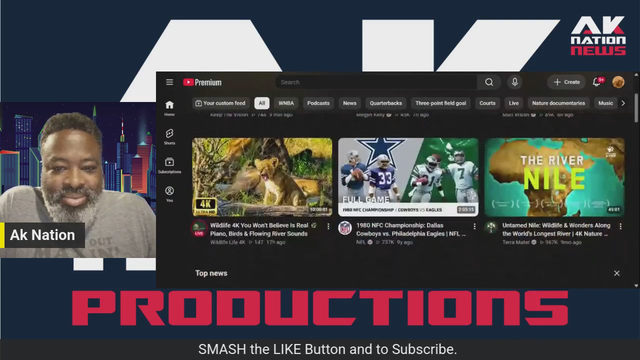Open the 1980 NFC Championship title link
The height and width of the screenshot is (360, 640).
pyautogui.click(x=411, y=229)
